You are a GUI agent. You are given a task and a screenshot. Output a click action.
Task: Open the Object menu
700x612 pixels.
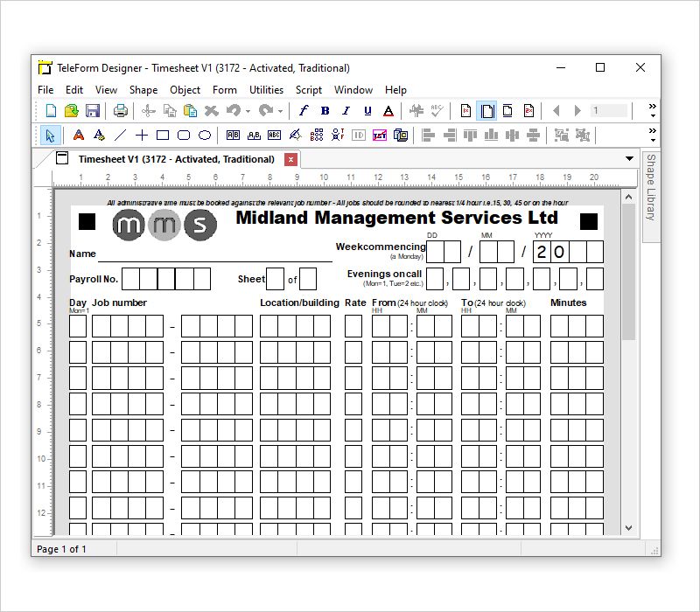(185, 90)
